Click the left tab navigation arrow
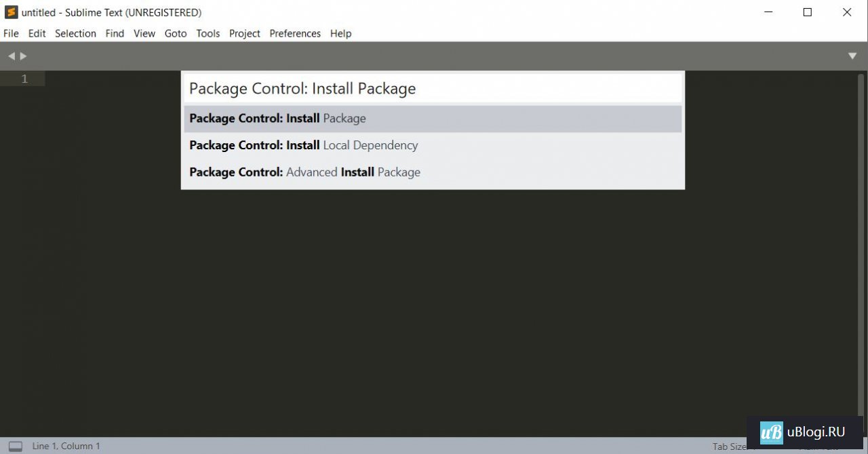The image size is (868, 454). pyautogui.click(x=11, y=56)
